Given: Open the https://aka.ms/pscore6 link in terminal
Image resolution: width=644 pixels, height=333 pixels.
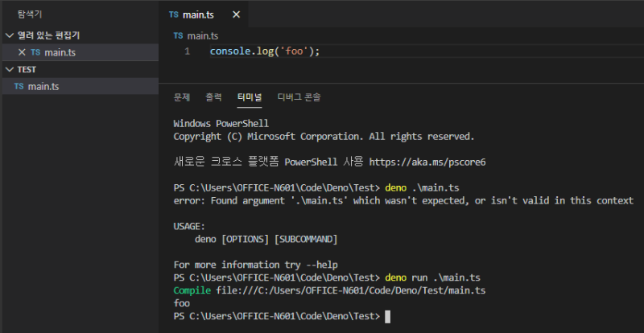Looking at the screenshot, I should click(x=427, y=162).
